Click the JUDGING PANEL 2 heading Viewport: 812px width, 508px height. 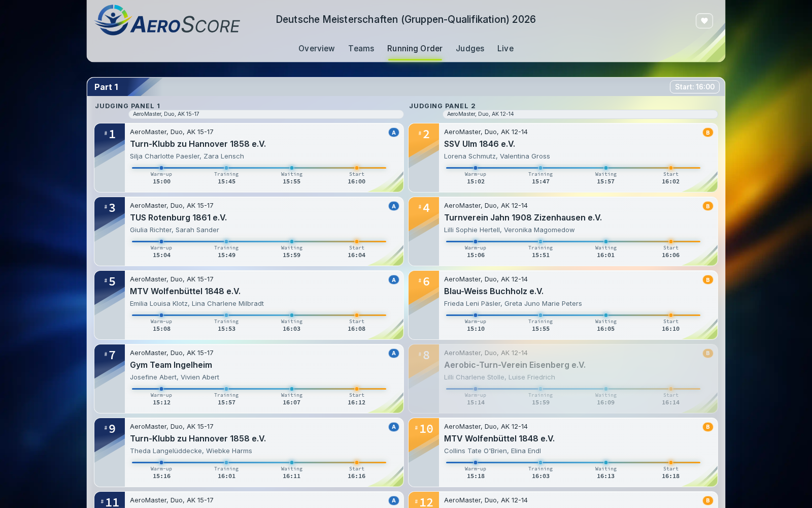442,106
